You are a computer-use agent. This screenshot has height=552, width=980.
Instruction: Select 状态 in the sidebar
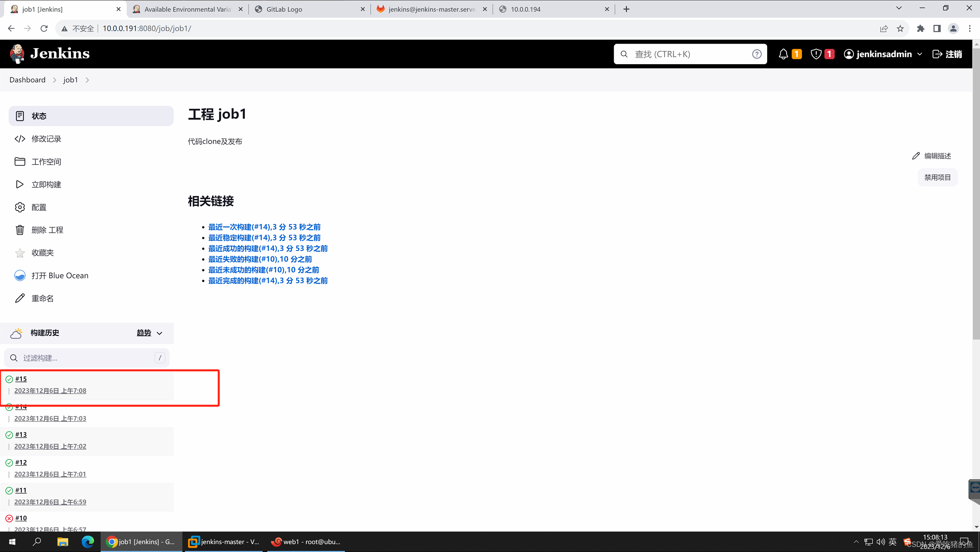(x=91, y=116)
